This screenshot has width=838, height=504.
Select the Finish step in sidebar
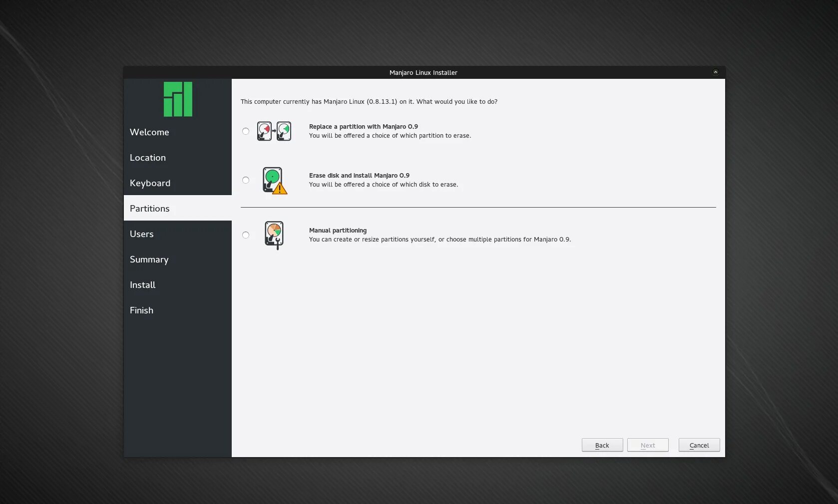pyautogui.click(x=141, y=310)
